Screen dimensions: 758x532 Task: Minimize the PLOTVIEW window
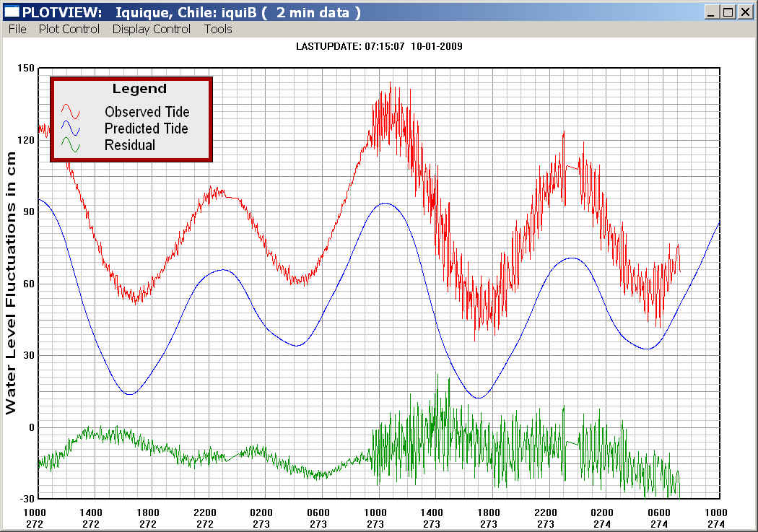713,12
